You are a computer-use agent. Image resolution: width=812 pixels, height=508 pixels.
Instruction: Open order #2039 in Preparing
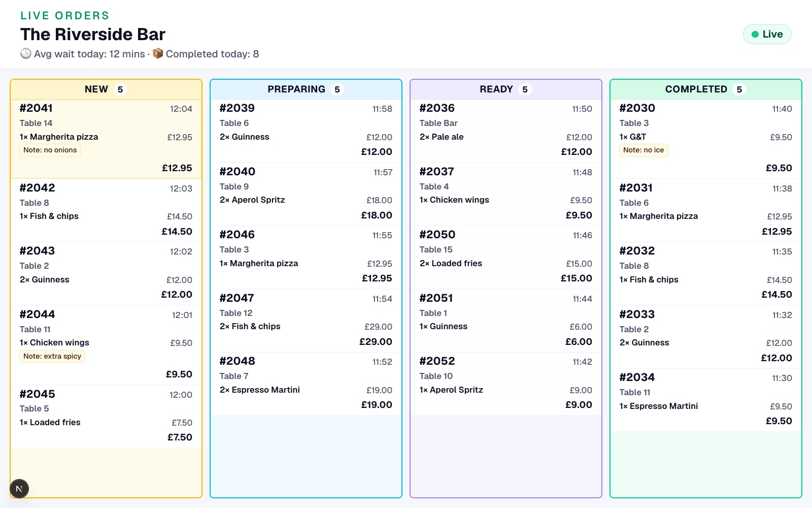point(306,131)
